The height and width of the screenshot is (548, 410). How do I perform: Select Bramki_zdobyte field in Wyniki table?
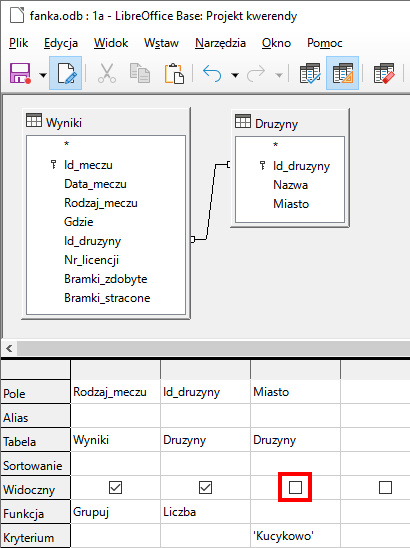(x=106, y=279)
